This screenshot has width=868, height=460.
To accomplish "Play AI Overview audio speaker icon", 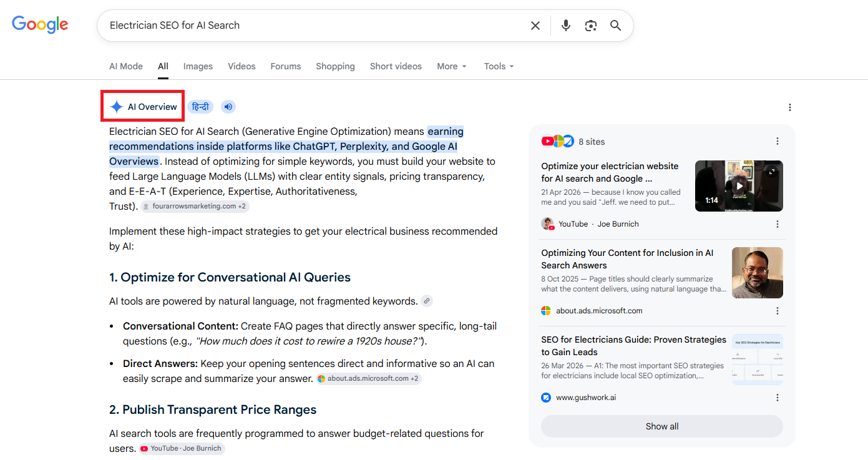I will 228,107.
